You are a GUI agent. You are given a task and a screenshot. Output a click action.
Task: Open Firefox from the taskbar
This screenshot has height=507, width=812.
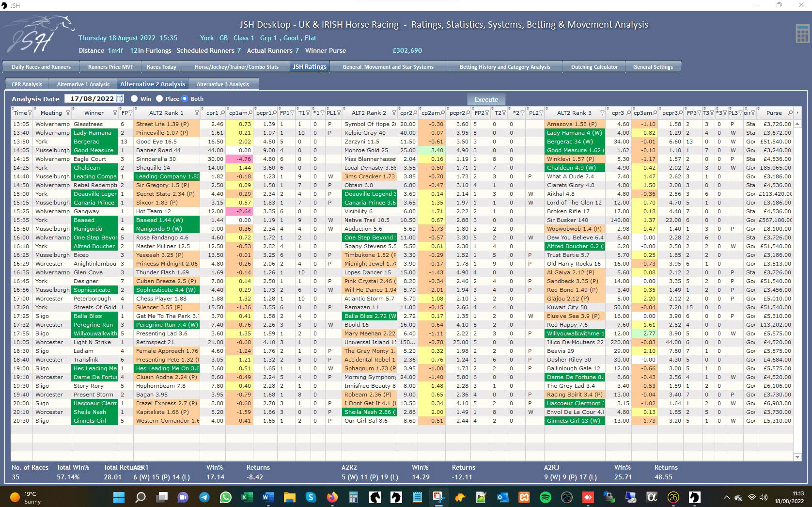tap(332, 497)
